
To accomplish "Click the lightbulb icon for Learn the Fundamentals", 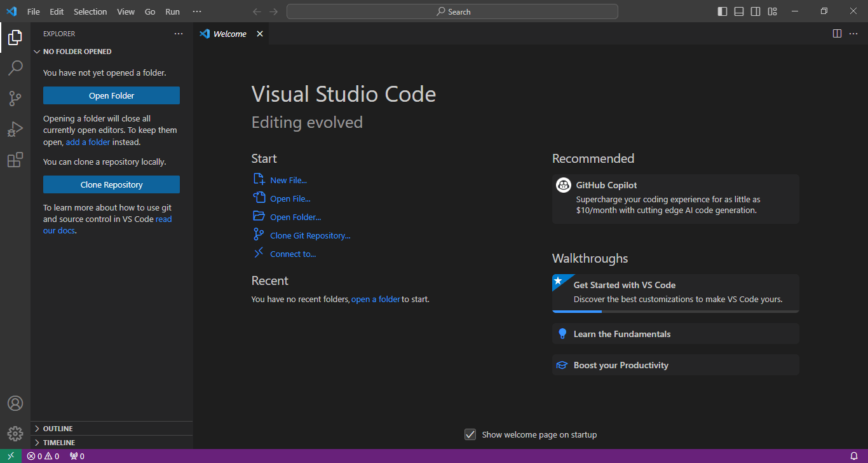I will click(562, 334).
